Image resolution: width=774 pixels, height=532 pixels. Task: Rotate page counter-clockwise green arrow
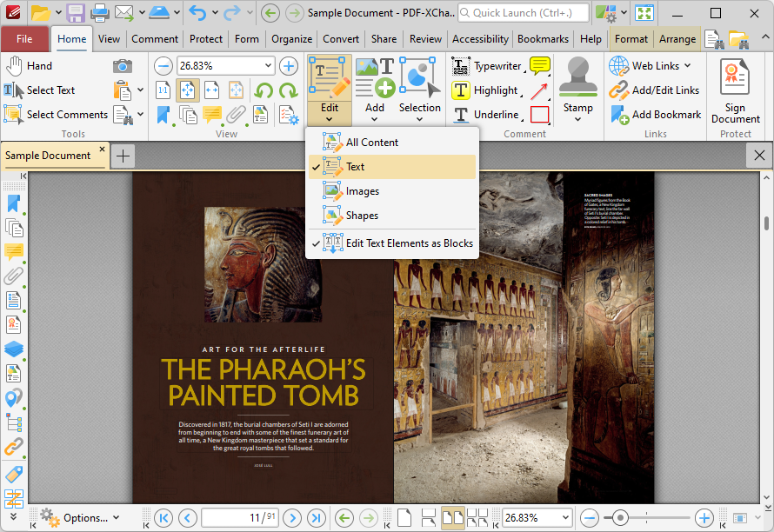pyautogui.click(x=264, y=90)
